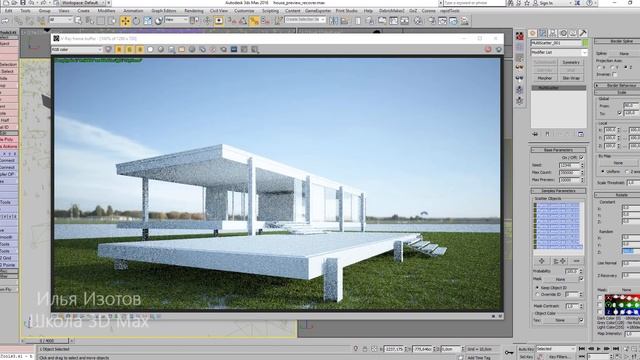Image resolution: width=640 pixels, height=360 pixels.
Task: Click Configure Modifier Sets icon
Action: 580,134
